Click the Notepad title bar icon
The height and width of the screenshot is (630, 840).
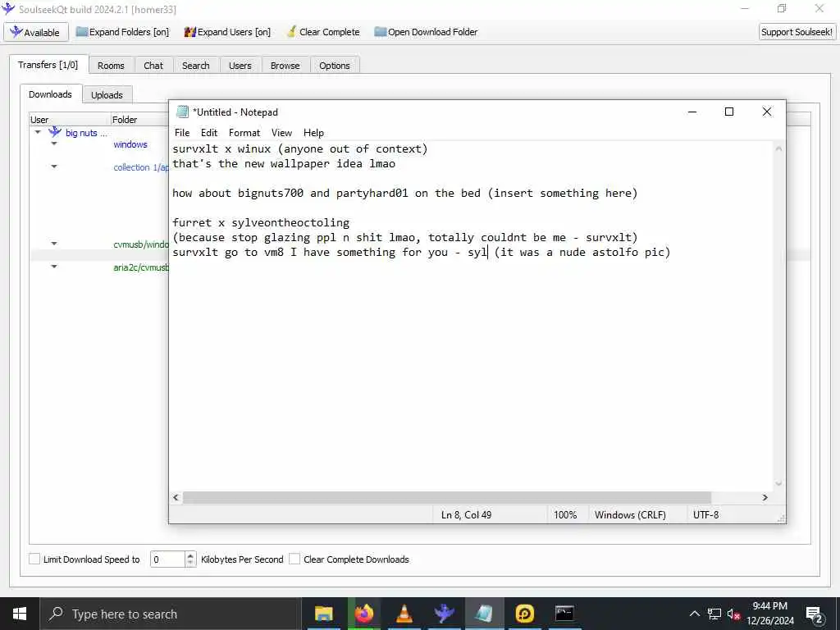(183, 112)
